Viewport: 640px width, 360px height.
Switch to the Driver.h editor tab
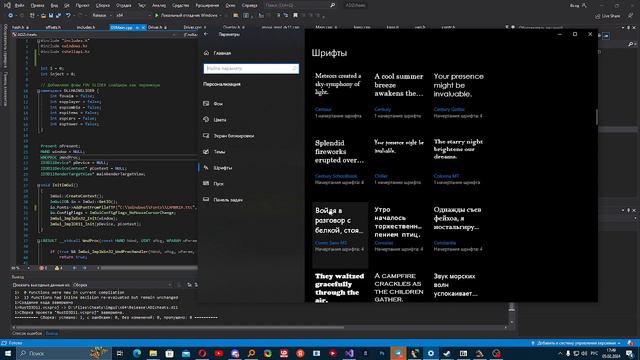pos(155,27)
